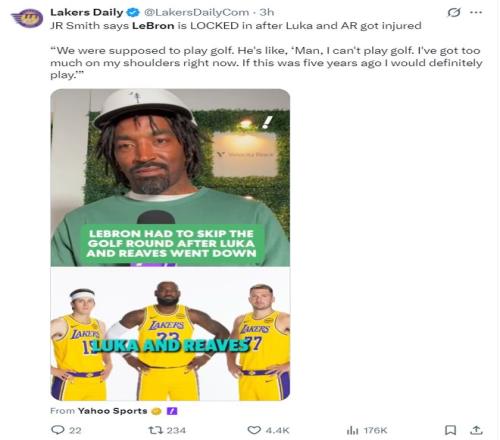Open the Lakers Daily profile avatar

(27, 17)
